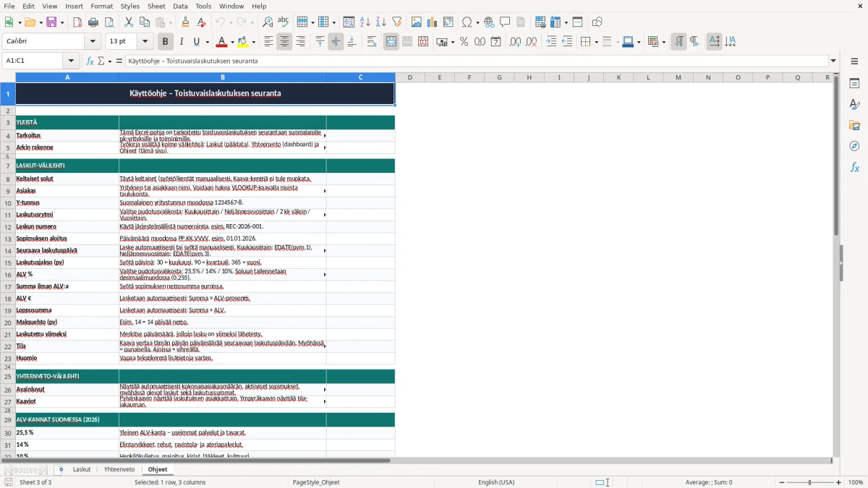Open the sidebar Properties panel
This screenshot has height=488, width=868.
pyautogui.click(x=854, y=84)
